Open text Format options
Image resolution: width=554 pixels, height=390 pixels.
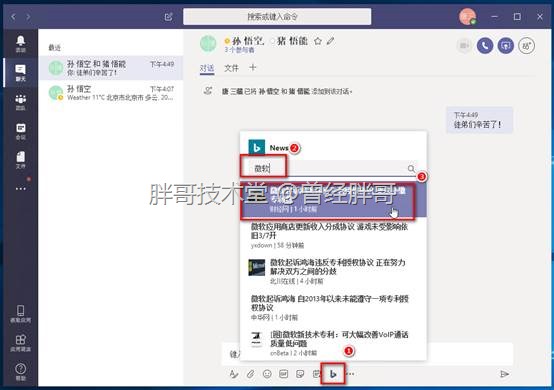[234, 374]
